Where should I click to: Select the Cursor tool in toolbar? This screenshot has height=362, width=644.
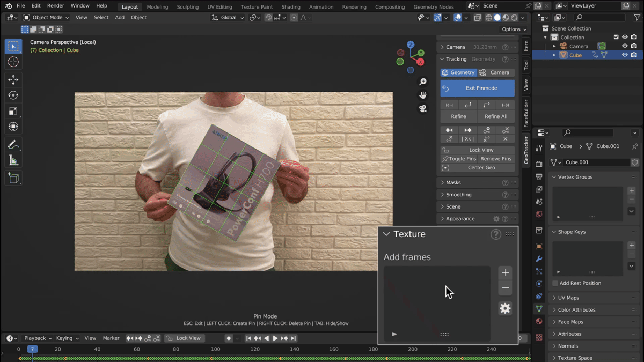pos(13,62)
